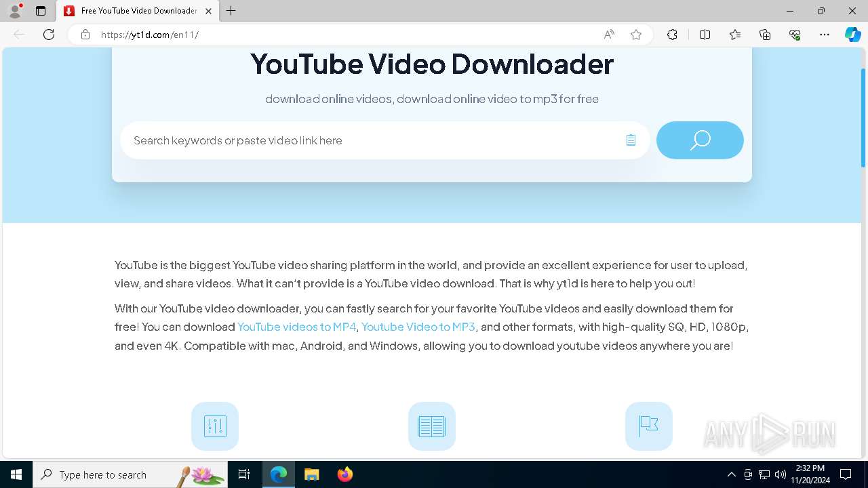Image resolution: width=868 pixels, height=488 pixels.
Task: Click the flag feature icon
Action: point(649,426)
